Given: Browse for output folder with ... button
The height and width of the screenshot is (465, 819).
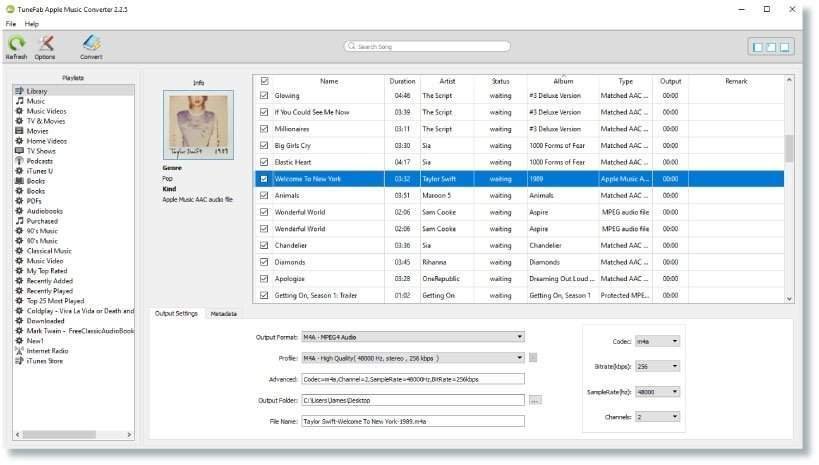Looking at the screenshot, I should [x=535, y=400].
